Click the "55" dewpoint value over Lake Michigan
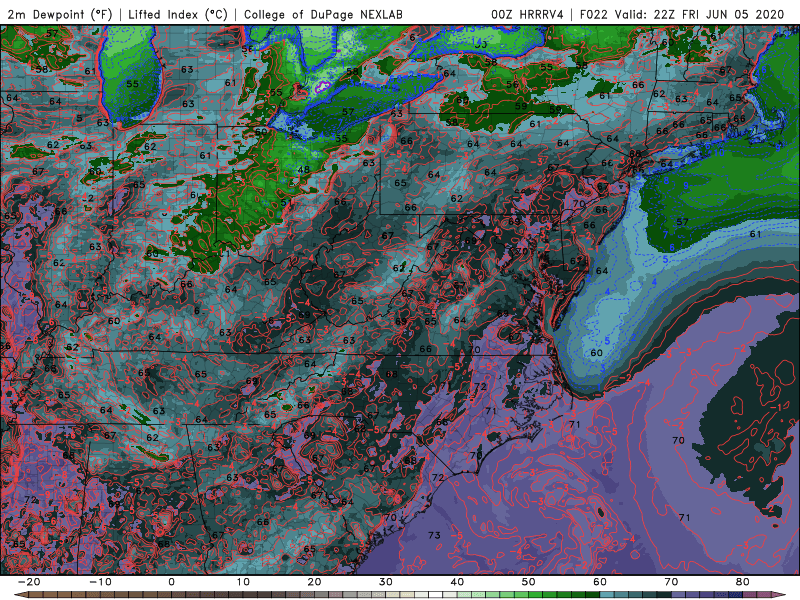Screen dimensions: 800x600 (x=132, y=84)
